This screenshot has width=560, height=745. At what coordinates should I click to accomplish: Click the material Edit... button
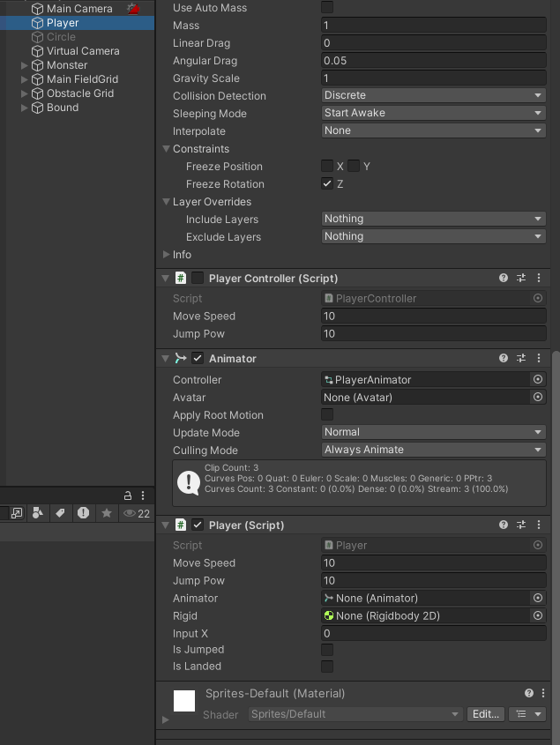point(486,714)
